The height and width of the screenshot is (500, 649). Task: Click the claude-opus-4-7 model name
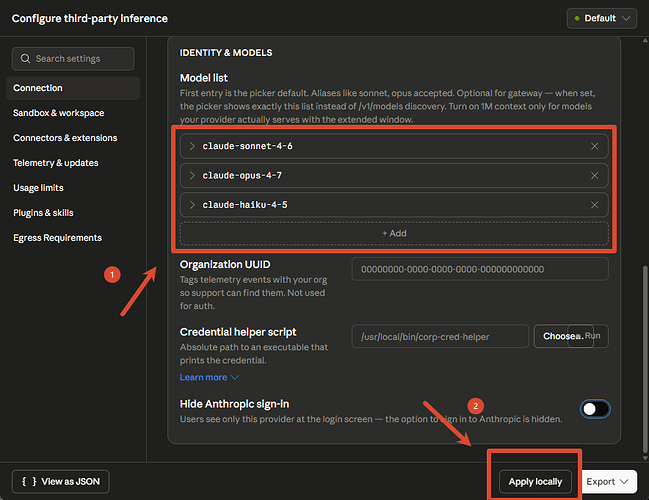click(x=242, y=175)
